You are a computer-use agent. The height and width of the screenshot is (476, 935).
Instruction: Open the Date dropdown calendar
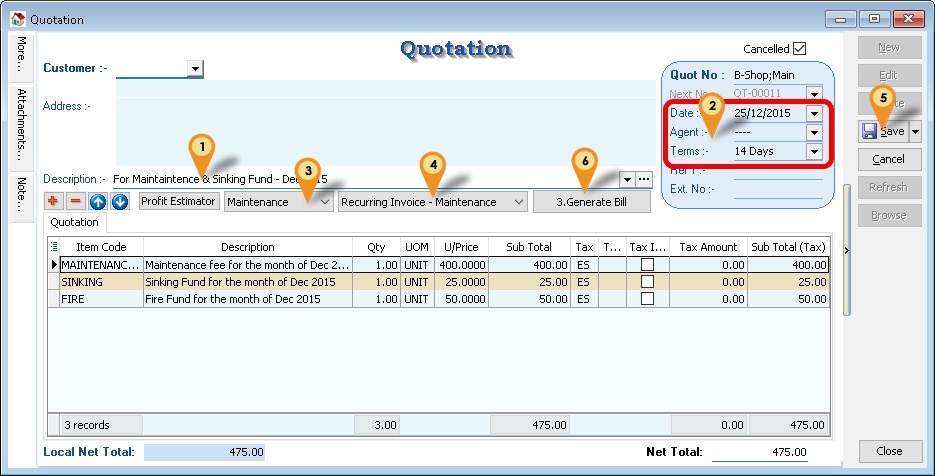pyautogui.click(x=814, y=114)
